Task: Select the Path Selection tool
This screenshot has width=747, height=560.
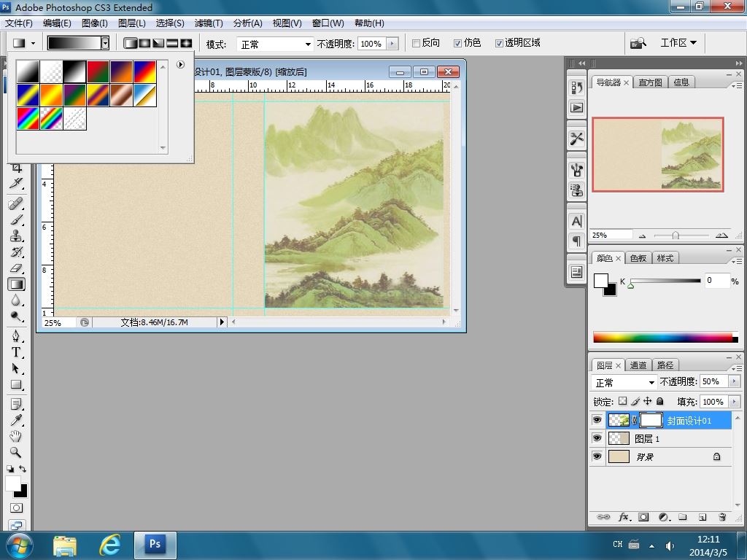Action: pyautogui.click(x=17, y=368)
